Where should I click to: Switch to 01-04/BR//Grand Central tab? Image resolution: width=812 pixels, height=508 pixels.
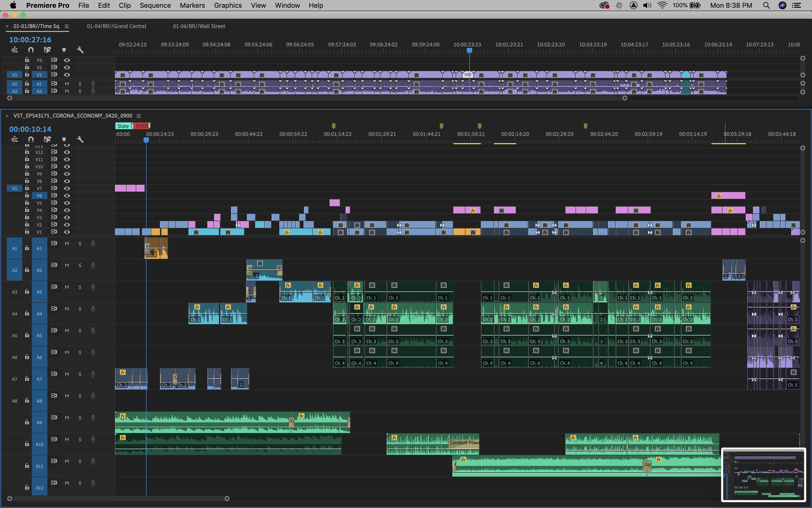(116, 26)
